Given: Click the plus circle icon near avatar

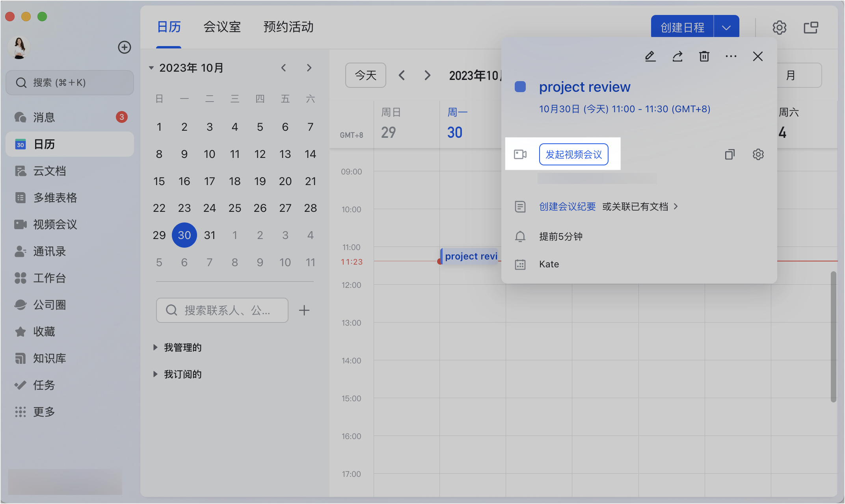Looking at the screenshot, I should click(x=125, y=47).
